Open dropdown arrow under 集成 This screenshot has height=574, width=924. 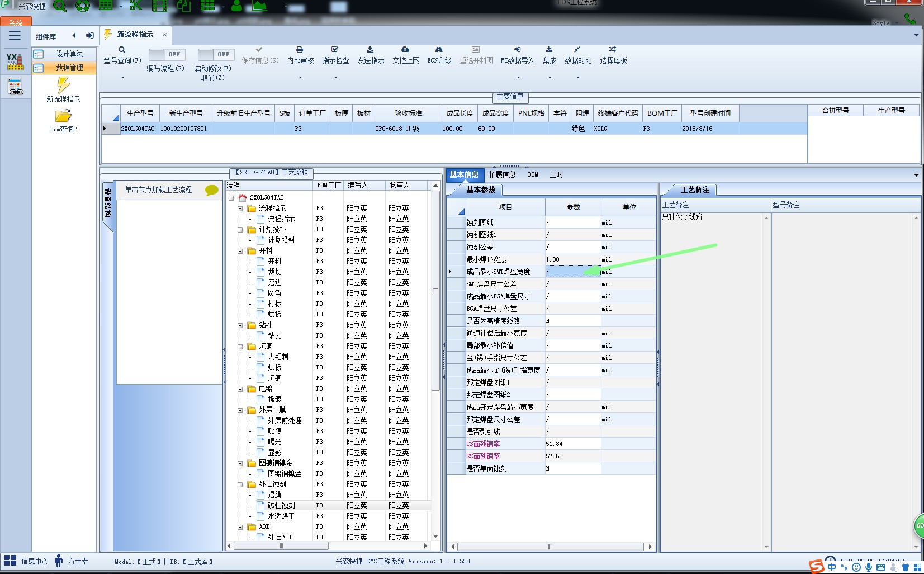point(550,78)
